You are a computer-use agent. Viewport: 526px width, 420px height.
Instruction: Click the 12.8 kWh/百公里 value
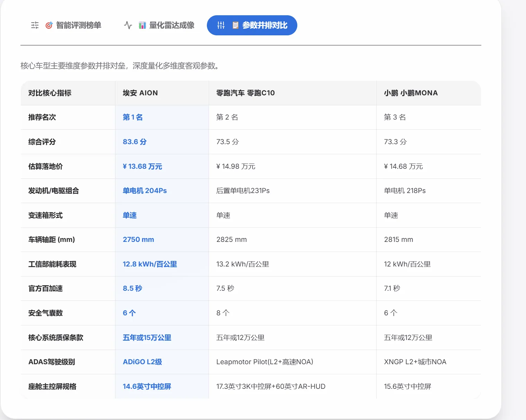(150, 264)
